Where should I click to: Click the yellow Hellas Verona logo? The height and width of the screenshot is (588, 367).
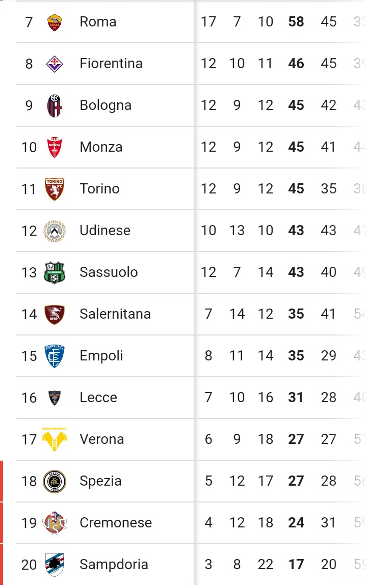click(55, 439)
